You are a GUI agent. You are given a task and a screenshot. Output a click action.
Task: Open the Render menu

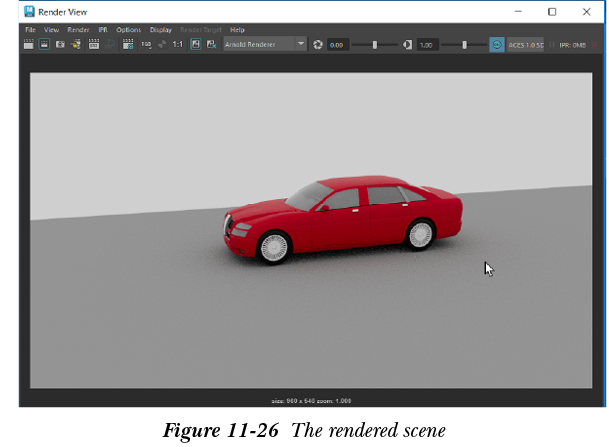click(78, 30)
